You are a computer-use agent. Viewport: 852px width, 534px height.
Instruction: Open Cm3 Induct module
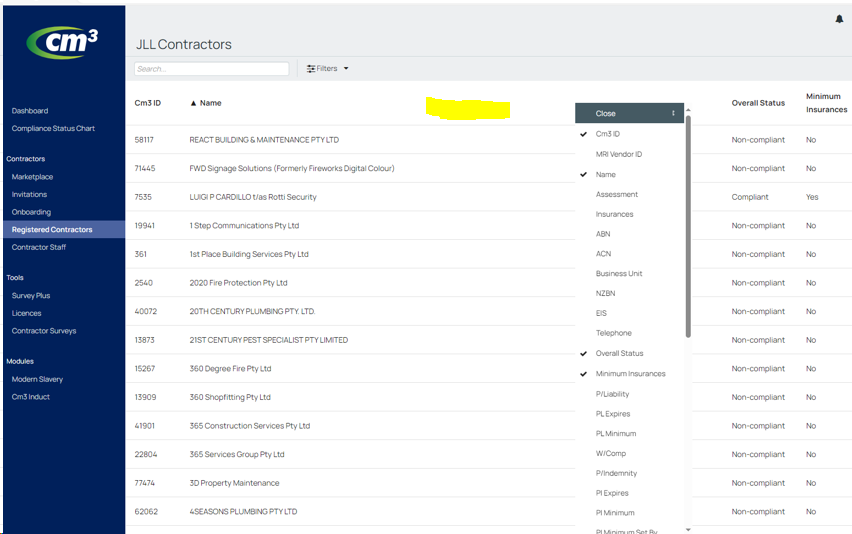(31, 397)
